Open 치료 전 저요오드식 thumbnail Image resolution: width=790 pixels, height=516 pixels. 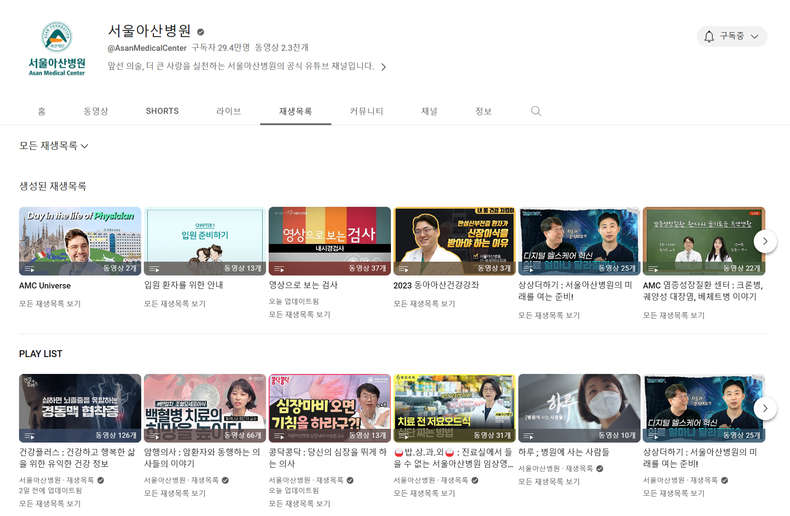[454, 408]
